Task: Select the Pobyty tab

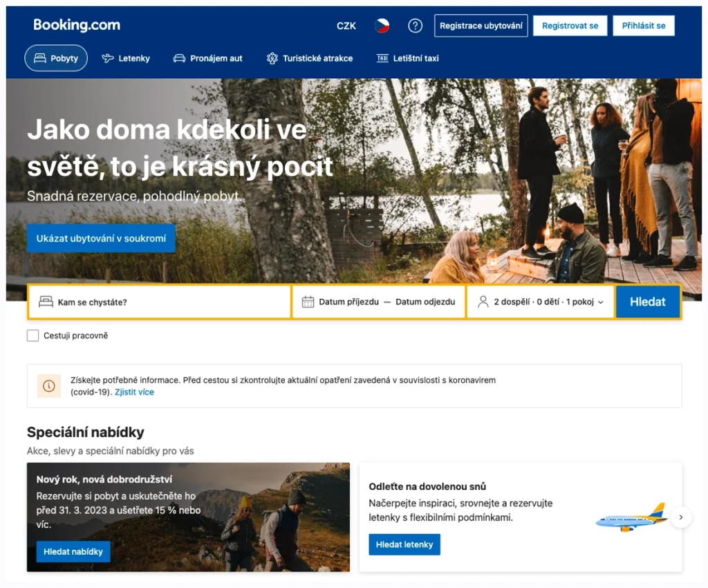Action: pos(56,58)
